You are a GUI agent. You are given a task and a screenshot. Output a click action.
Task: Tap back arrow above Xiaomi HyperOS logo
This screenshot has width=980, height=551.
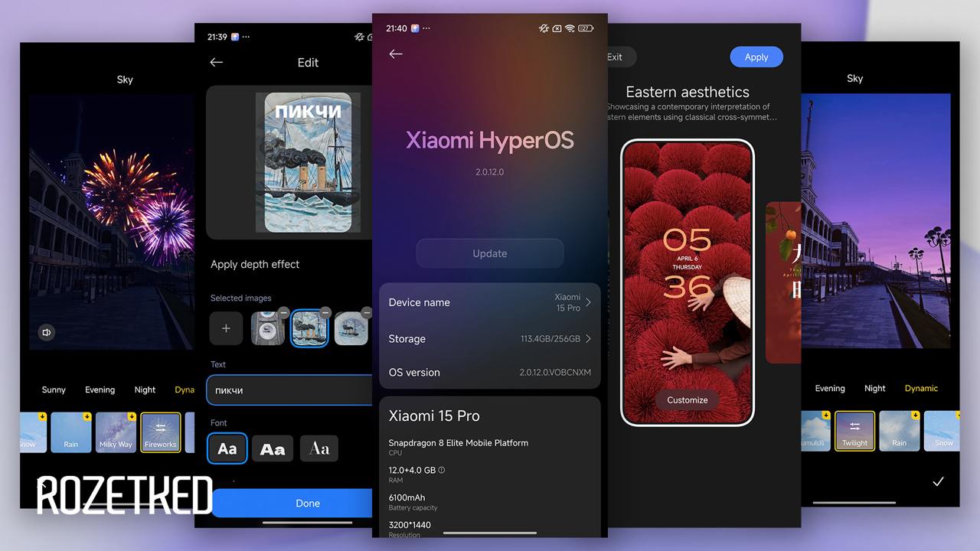[396, 54]
